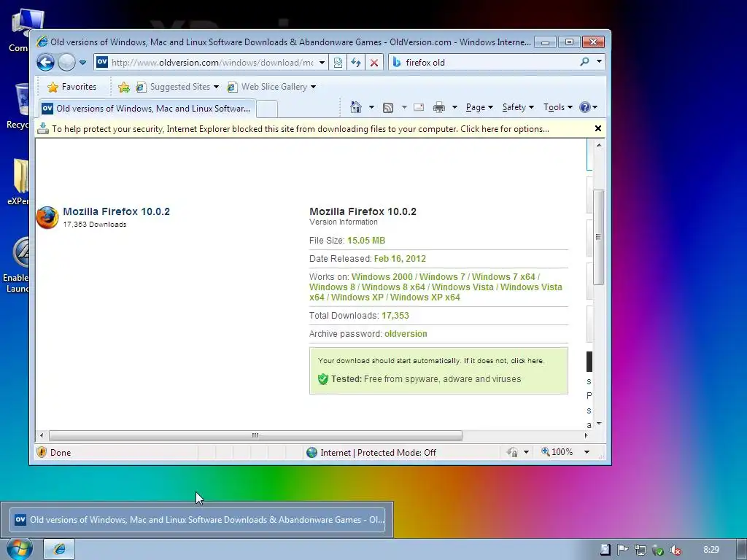
Task: Click the vertical scrollbar down arrow
Action: (x=599, y=424)
